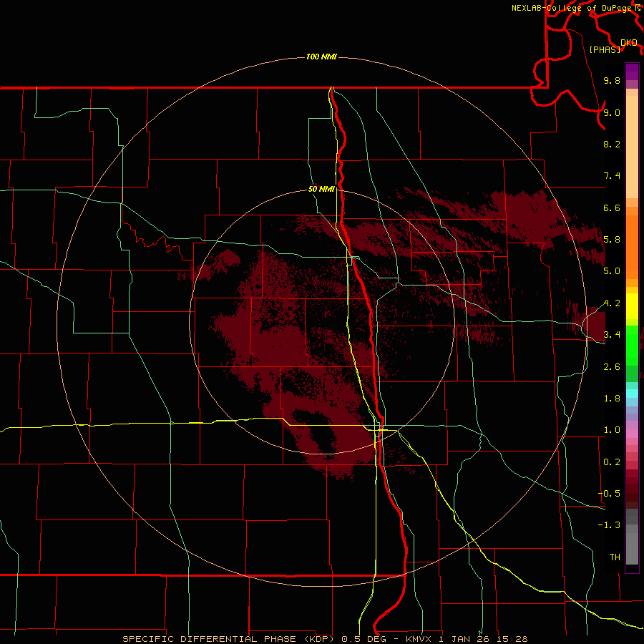The image size is (644, 644).
Task: Click the 6.6 scale label
Action: [x=612, y=208]
